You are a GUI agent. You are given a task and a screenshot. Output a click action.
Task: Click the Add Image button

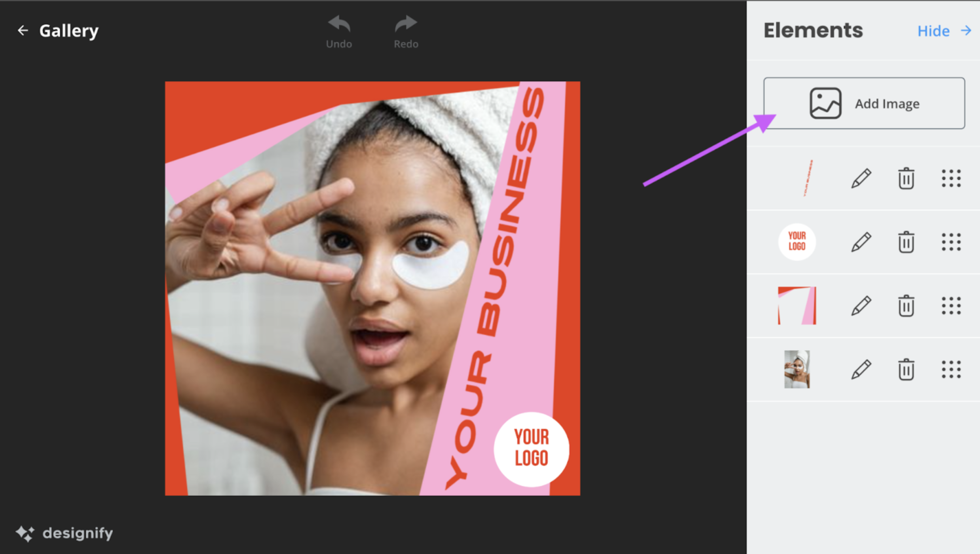864,103
